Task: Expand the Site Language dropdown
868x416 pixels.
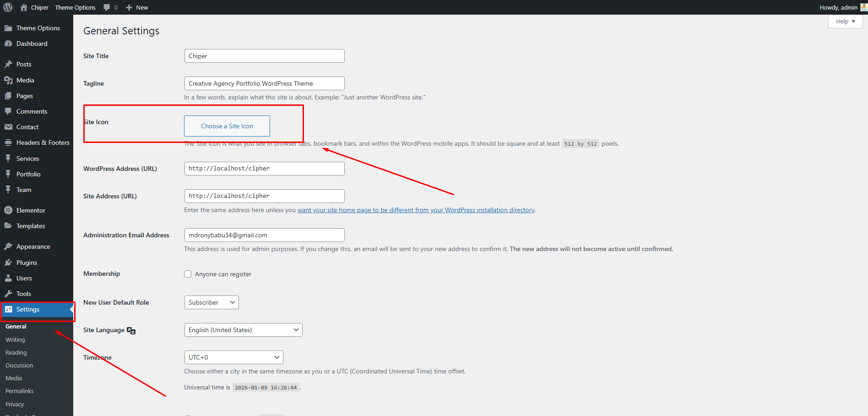Action: [243, 330]
